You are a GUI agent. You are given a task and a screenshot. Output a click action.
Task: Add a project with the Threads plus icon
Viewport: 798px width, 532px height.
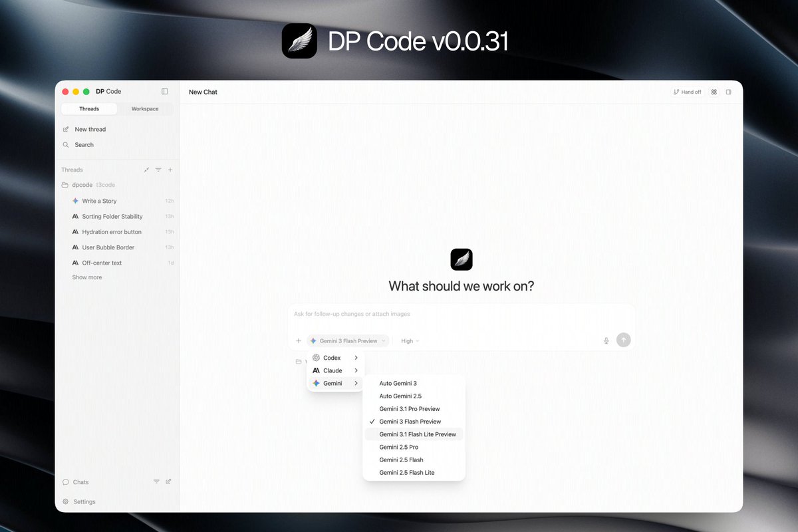[170, 170]
